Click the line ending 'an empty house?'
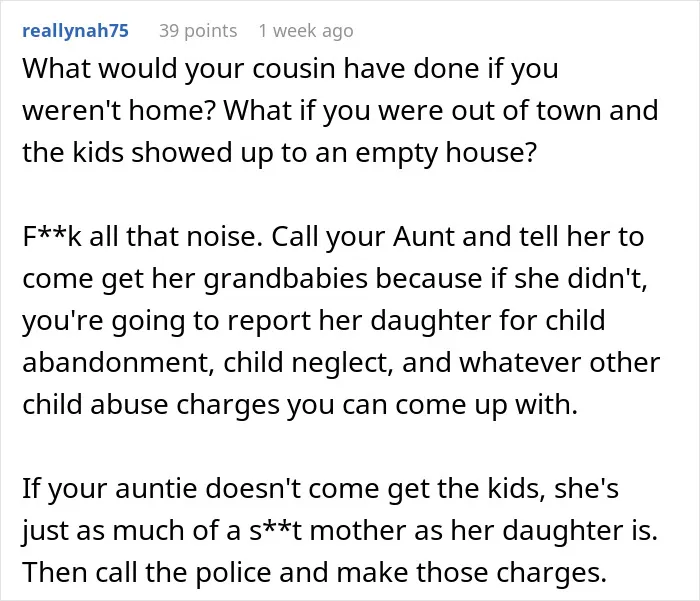The width and height of the screenshot is (700, 601). [x=279, y=152]
